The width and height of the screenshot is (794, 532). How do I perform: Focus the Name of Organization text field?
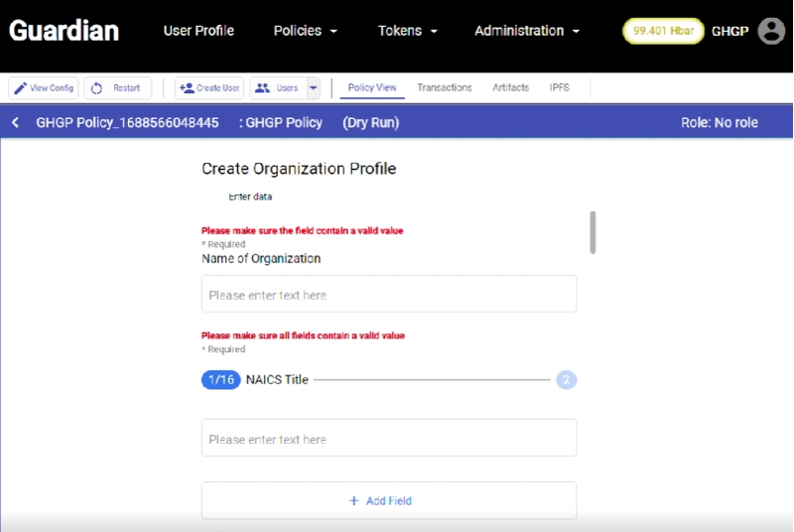[x=388, y=295]
